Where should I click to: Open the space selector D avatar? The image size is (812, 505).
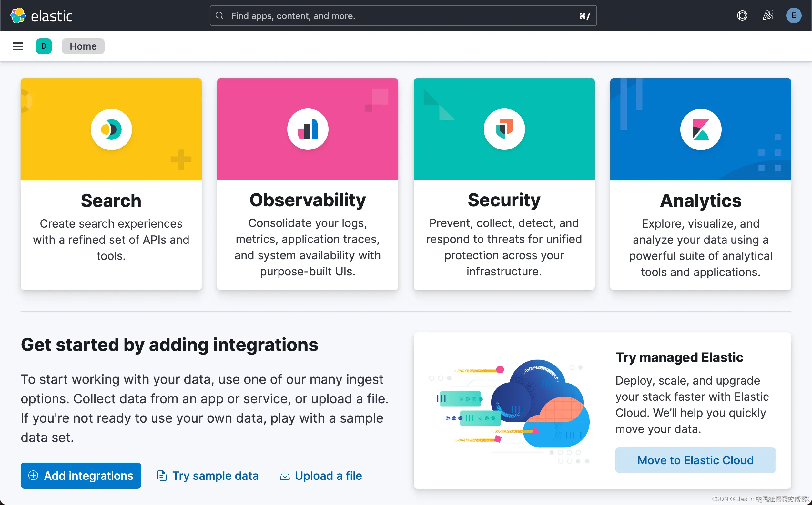[44, 46]
